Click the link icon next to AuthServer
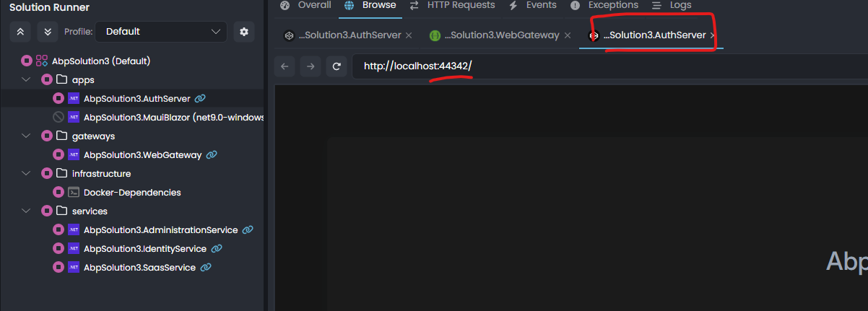Image resolution: width=868 pixels, height=311 pixels. [201, 98]
